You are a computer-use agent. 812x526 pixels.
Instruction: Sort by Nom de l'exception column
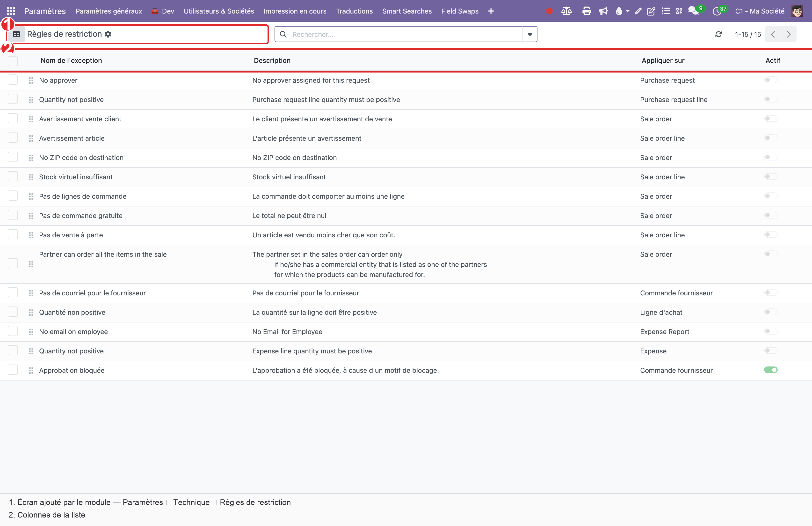[x=71, y=60]
